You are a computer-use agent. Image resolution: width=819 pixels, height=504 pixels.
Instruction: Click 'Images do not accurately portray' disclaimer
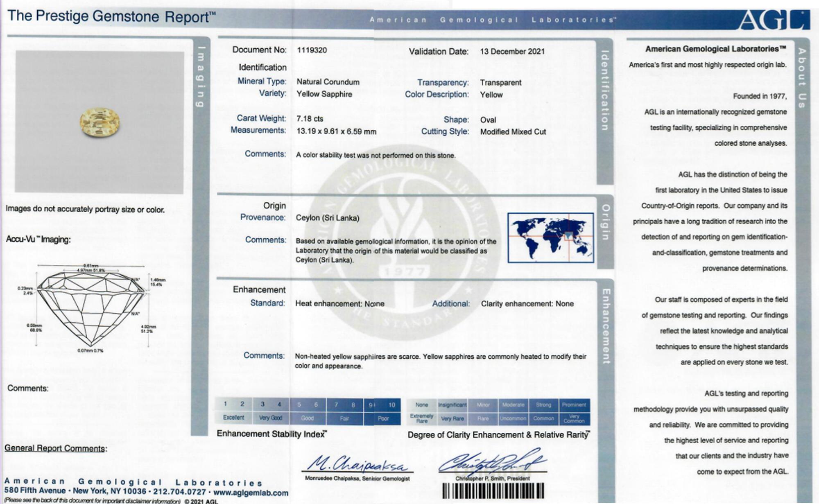click(x=85, y=209)
